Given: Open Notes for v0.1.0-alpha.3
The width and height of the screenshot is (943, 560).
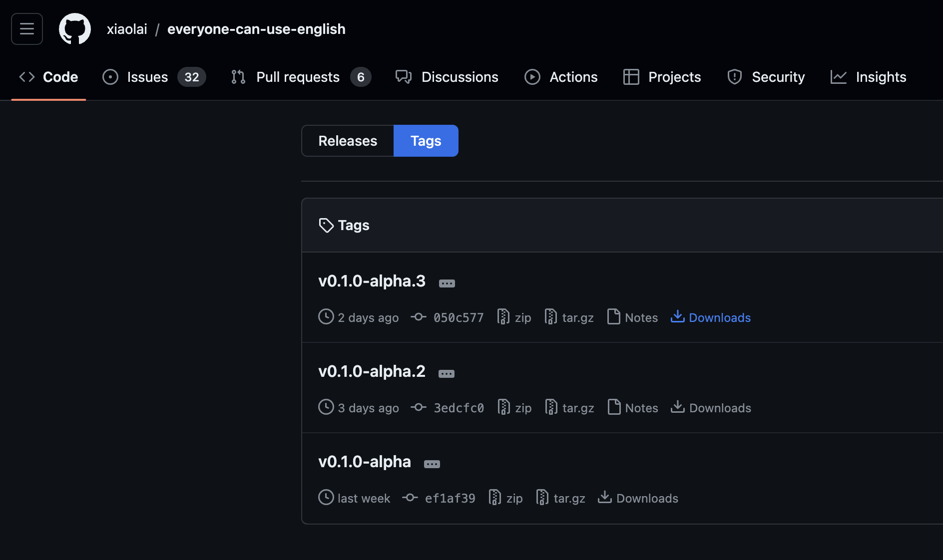Looking at the screenshot, I should click(x=632, y=317).
